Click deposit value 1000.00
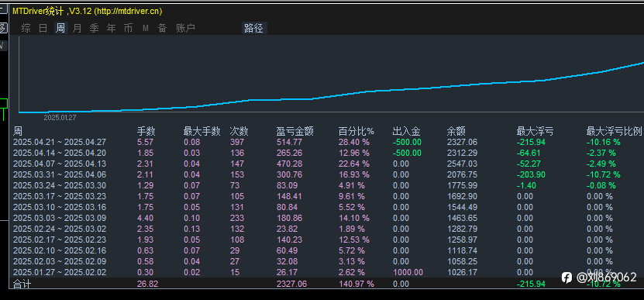Viewport: 644px width, 300px height. point(408,272)
